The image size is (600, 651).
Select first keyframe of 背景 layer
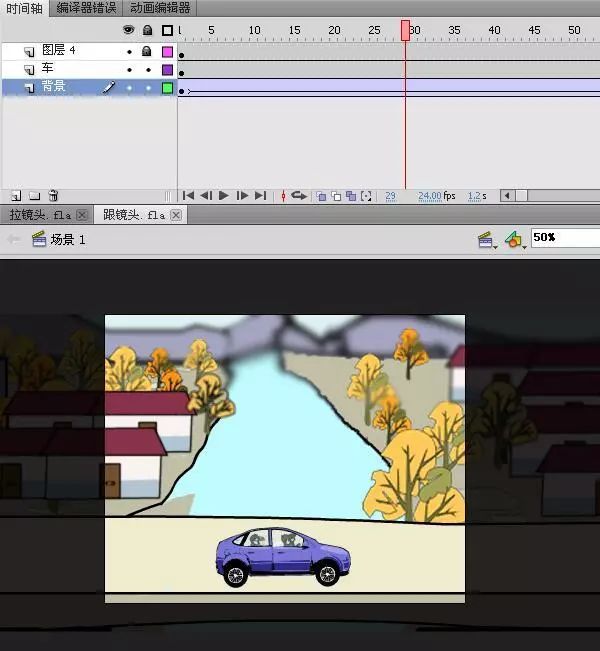181,90
